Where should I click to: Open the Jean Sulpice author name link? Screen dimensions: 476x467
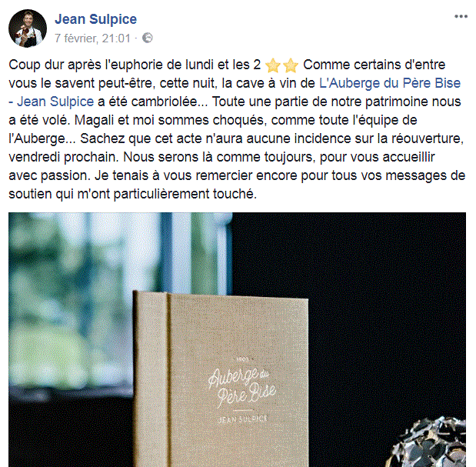click(95, 19)
